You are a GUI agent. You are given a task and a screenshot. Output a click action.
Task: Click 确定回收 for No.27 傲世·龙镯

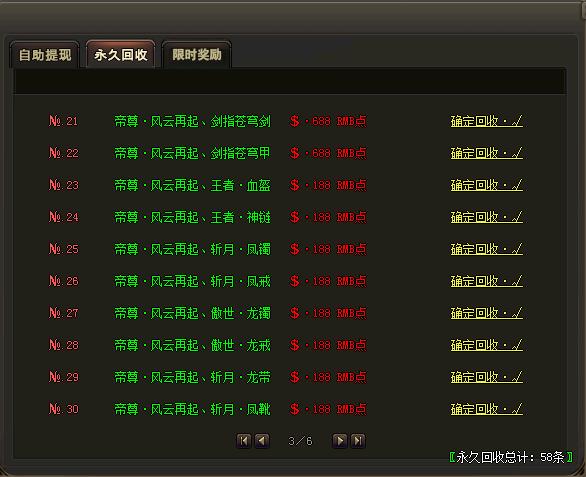click(487, 313)
